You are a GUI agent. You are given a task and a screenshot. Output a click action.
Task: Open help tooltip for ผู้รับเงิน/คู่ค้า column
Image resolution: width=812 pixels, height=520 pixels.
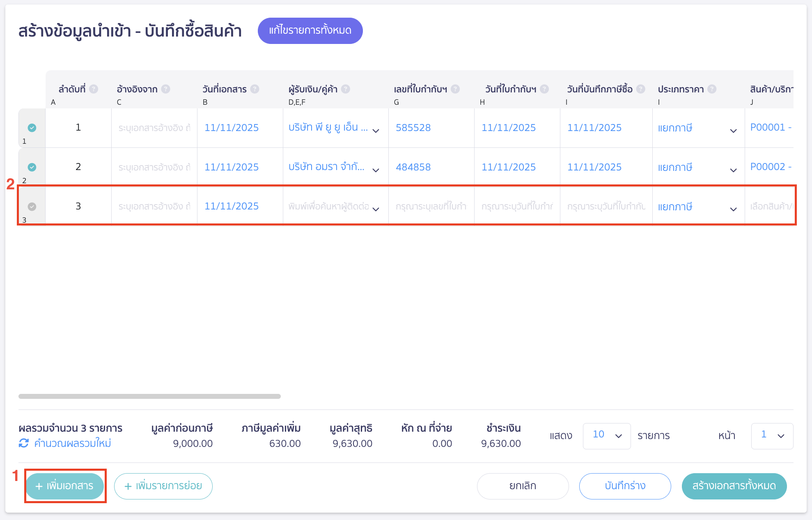click(345, 88)
